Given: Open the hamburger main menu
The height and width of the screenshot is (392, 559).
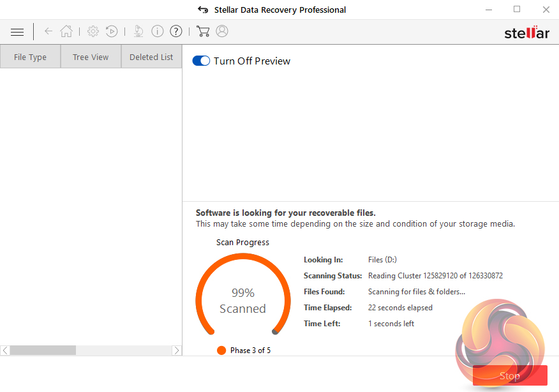Looking at the screenshot, I should point(17,31).
